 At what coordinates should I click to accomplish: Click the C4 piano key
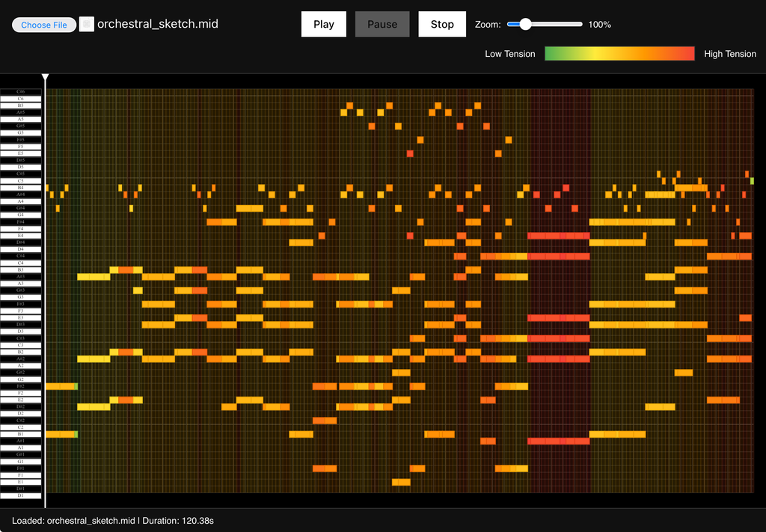click(x=20, y=263)
